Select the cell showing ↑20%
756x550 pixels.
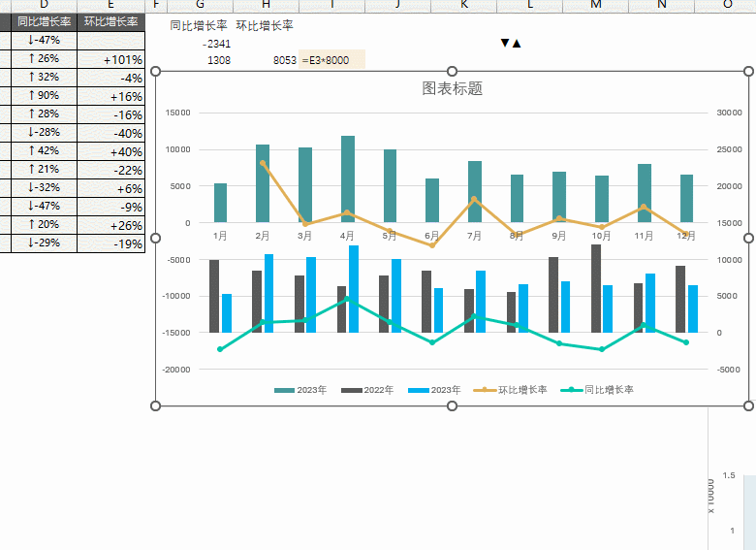click(x=44, y=224)
